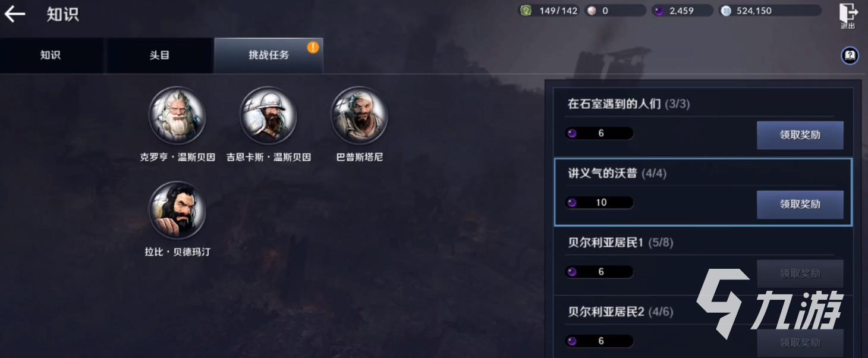Tap the orange alert badge on 挑战任务
Screen dimensions: 868x358
pos(313,47)
